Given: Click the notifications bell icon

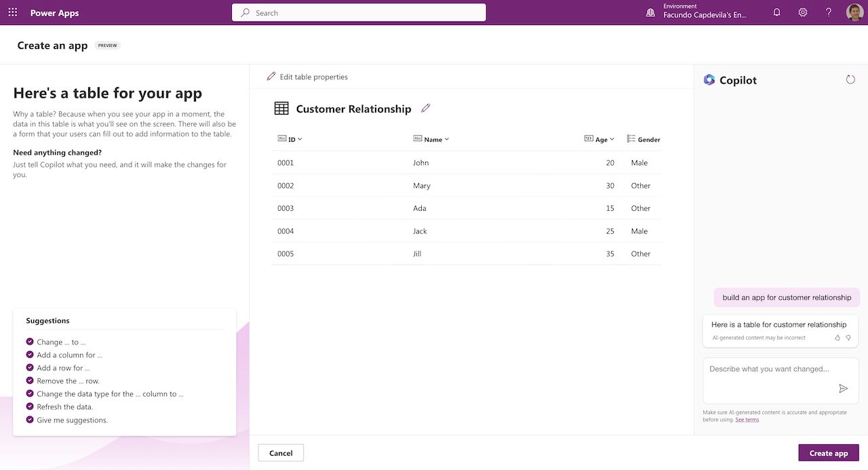Looking at the screenshot, I should [777, 13].
